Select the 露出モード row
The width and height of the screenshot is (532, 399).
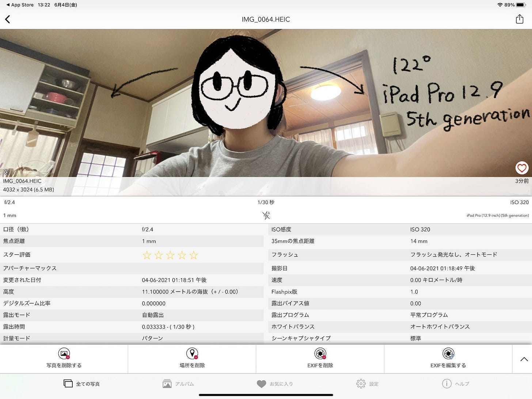pyautogui.click(x=132, y=315)
